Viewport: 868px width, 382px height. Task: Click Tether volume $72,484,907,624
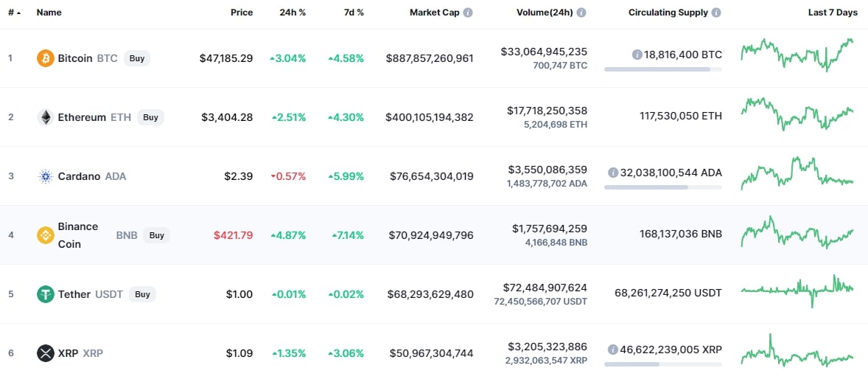tap(545, 287)
